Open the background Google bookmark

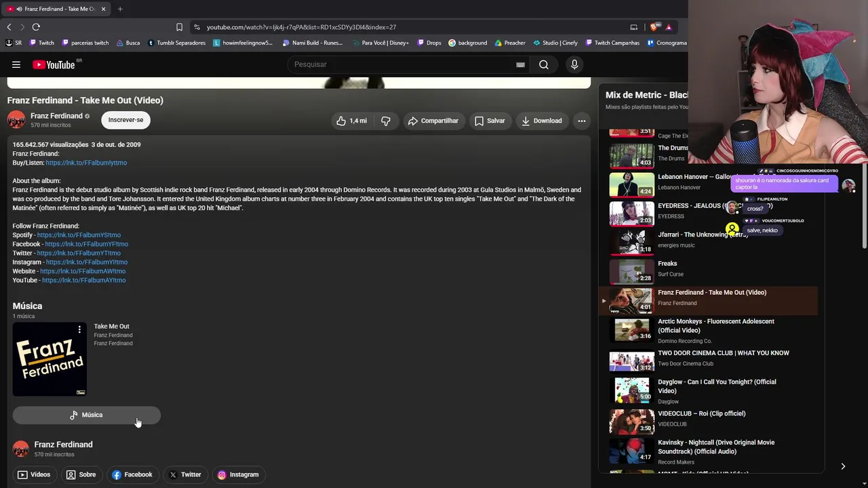point(468,43)
